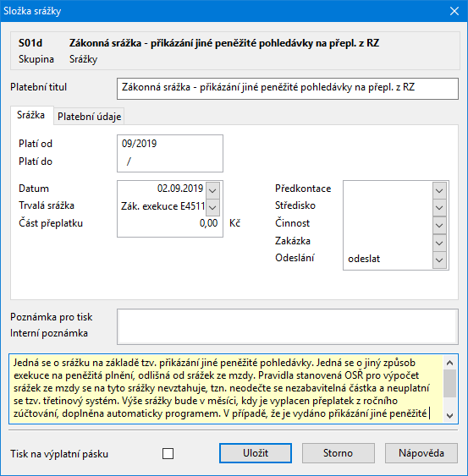
Task: Cancel with the Storno button
Action: pos(339,453)
